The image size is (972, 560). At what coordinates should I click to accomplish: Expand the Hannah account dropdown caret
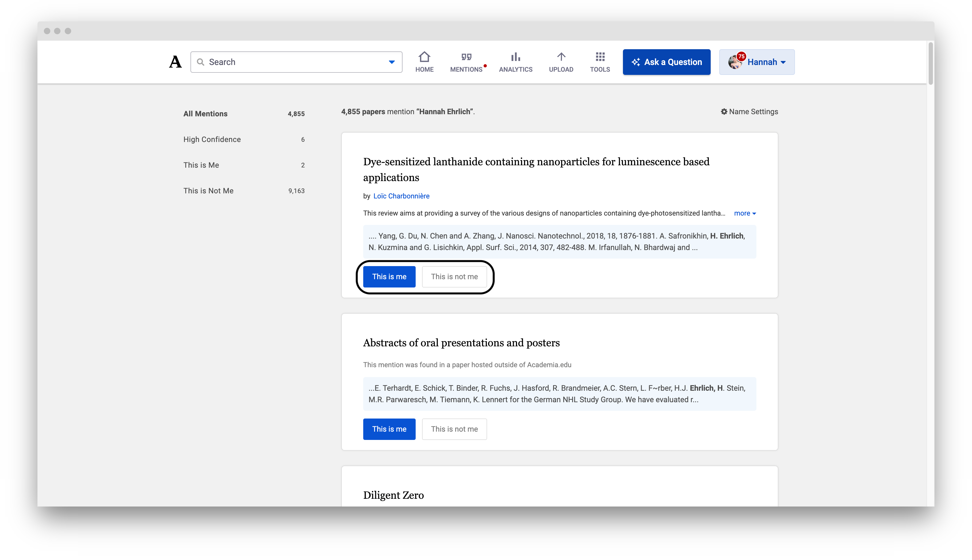point(783,62)
